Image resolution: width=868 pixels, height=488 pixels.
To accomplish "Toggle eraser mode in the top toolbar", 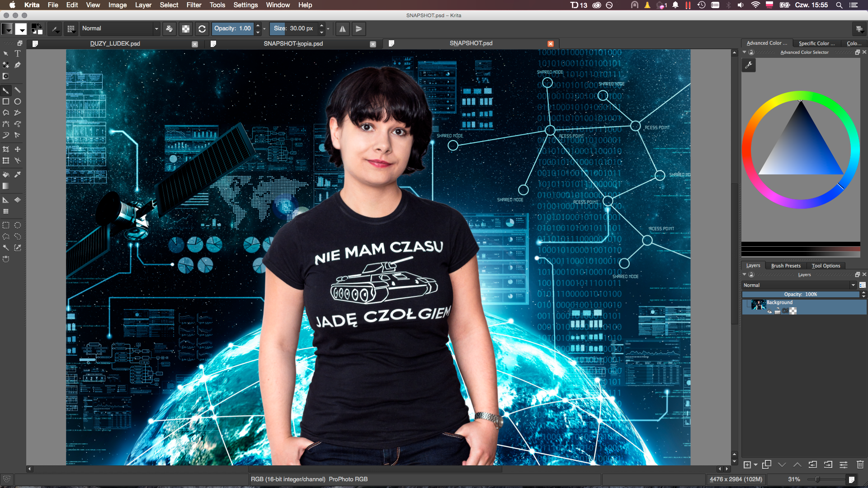I will [x=169, y=29].
